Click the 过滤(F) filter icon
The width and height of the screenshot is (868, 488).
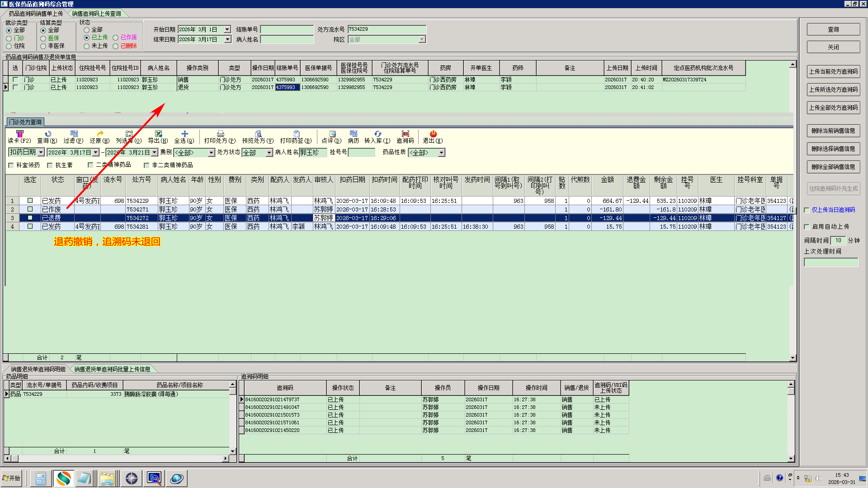point(74,134)
